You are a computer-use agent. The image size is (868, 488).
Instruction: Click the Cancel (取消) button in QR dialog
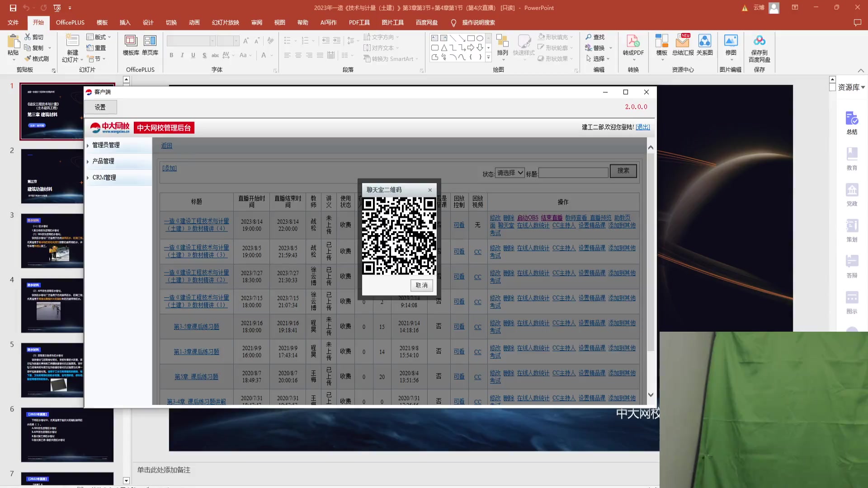tap(421, 286)
